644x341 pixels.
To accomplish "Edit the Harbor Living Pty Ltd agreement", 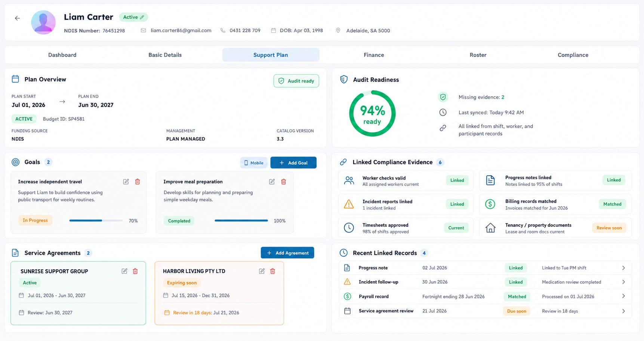I will click(x=262, y=271).
